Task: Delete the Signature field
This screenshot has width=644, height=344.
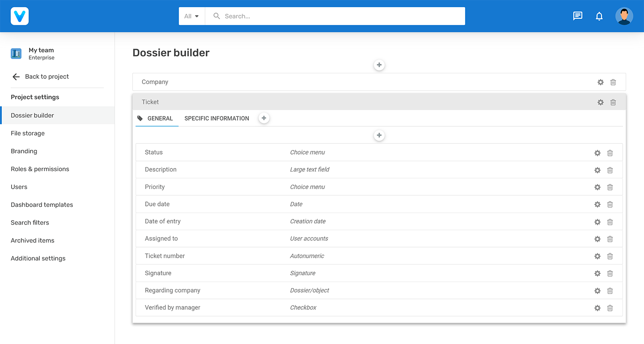Action: click(x=610, y=273)
